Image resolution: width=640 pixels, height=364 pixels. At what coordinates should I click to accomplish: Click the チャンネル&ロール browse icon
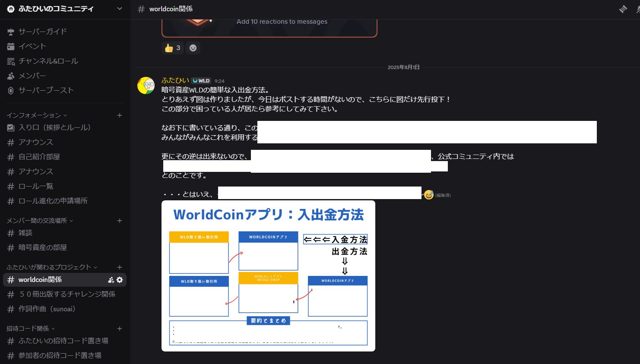click(11, 61)
